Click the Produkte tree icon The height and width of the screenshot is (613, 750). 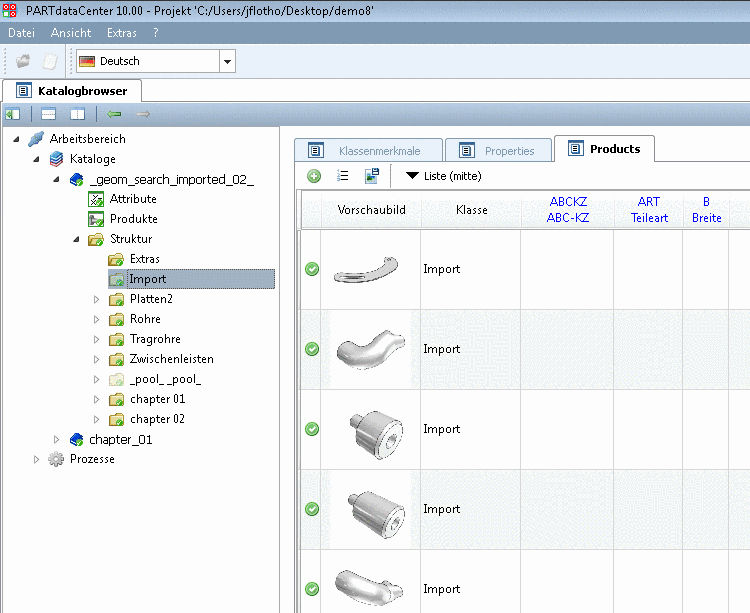pyautogui.click(x=96, y=219)
